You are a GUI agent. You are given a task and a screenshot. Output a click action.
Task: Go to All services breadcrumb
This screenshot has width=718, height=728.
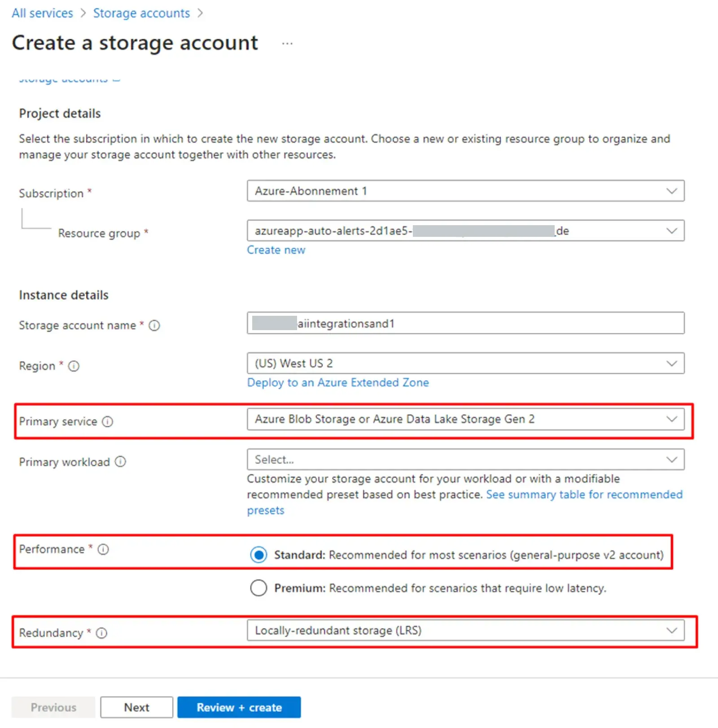click(x=42, y=13)
